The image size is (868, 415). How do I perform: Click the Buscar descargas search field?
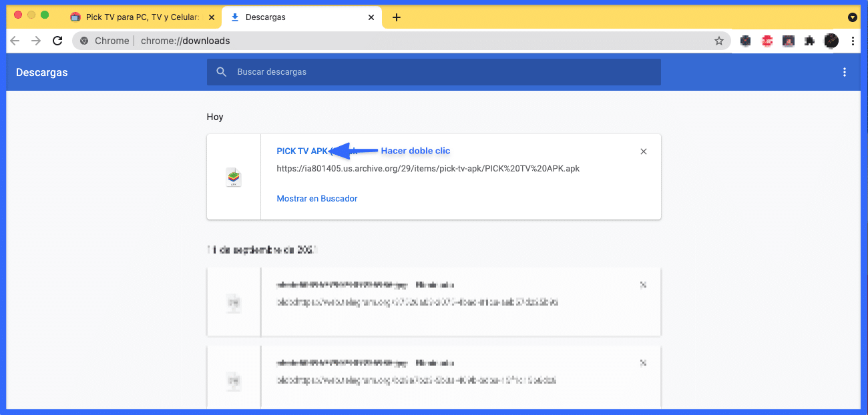[x=434, y=72]
